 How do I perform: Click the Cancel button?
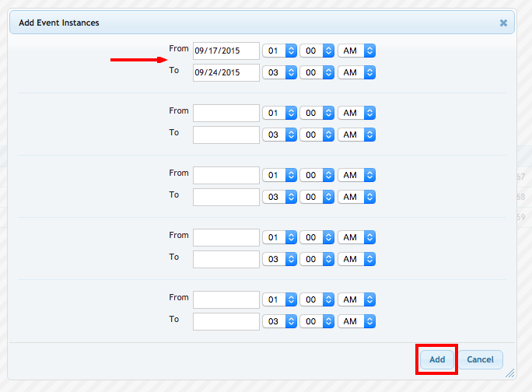[x=480, y=359]
